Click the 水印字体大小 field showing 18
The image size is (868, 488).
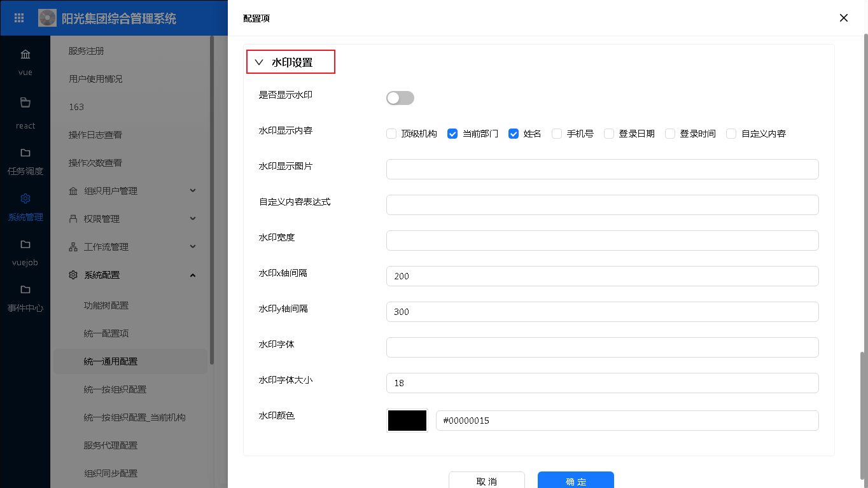[x=603, y=383]
